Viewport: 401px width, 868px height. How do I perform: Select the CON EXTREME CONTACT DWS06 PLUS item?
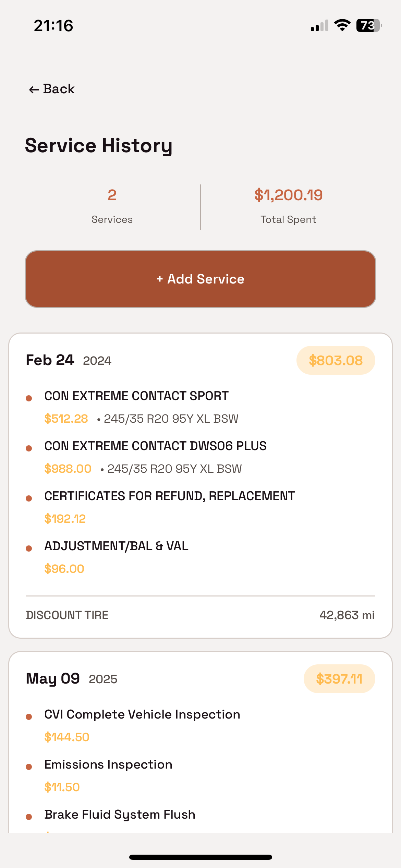(x=155, y=446)
